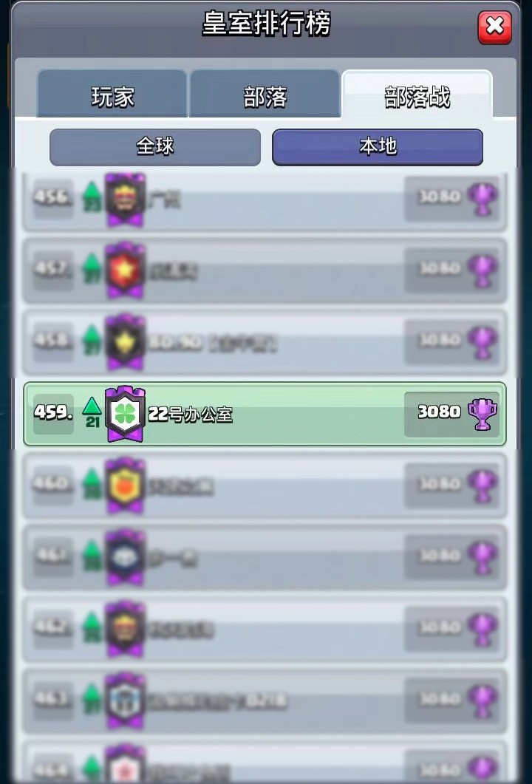This screenshot has width=532, height=784.
Task: Click the rank 459 position number
Action: pos(53,413)
